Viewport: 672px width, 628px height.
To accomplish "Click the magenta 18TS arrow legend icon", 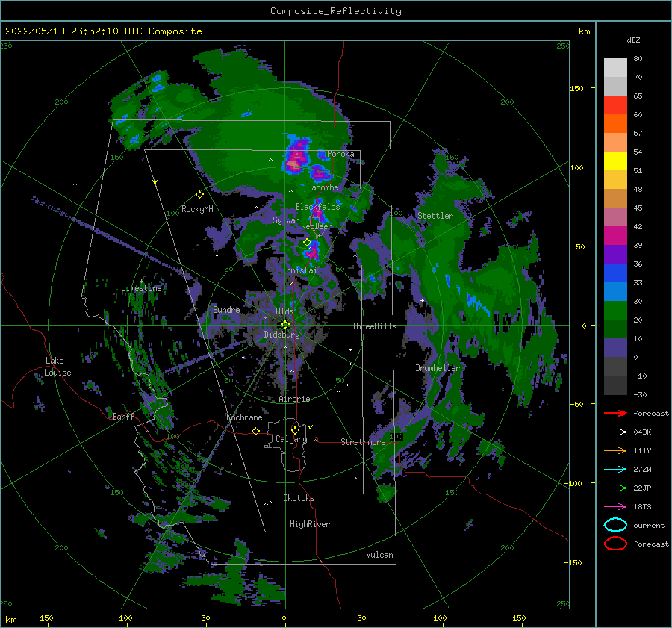I will click(x=615, y=506).
